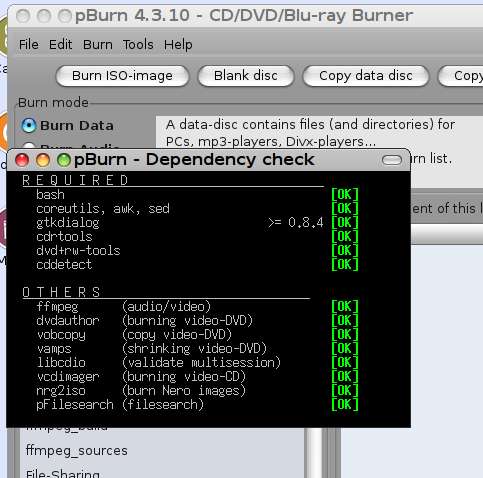Click the OTHERS section heading
Screen dimensions: 483x478
(x=61, y=292)
